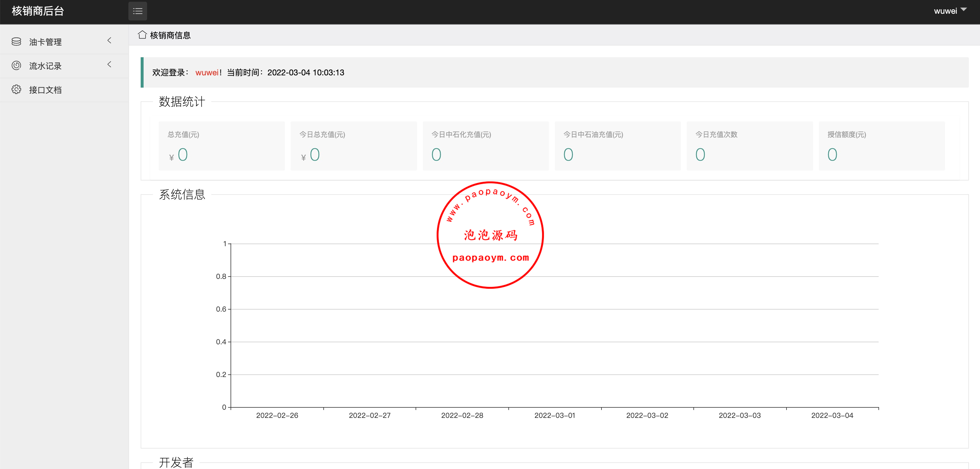Expand the 油卡管理 chevron arrow
The image size is (980, 469).
tap(109, 40)
